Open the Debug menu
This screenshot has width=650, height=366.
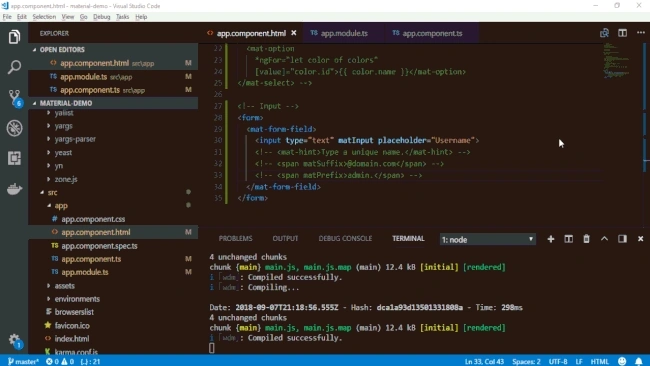(102, 17)
